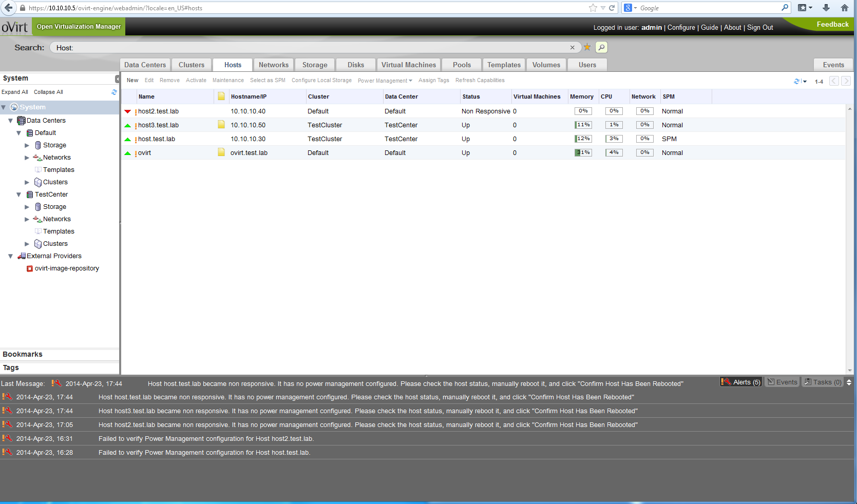
Task: Open the refresh rate dropdown arrow
Action: click(x=805, y=82)
